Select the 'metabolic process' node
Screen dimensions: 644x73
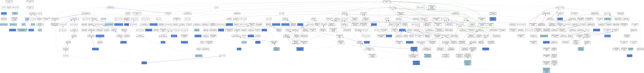tap(560, 7)
